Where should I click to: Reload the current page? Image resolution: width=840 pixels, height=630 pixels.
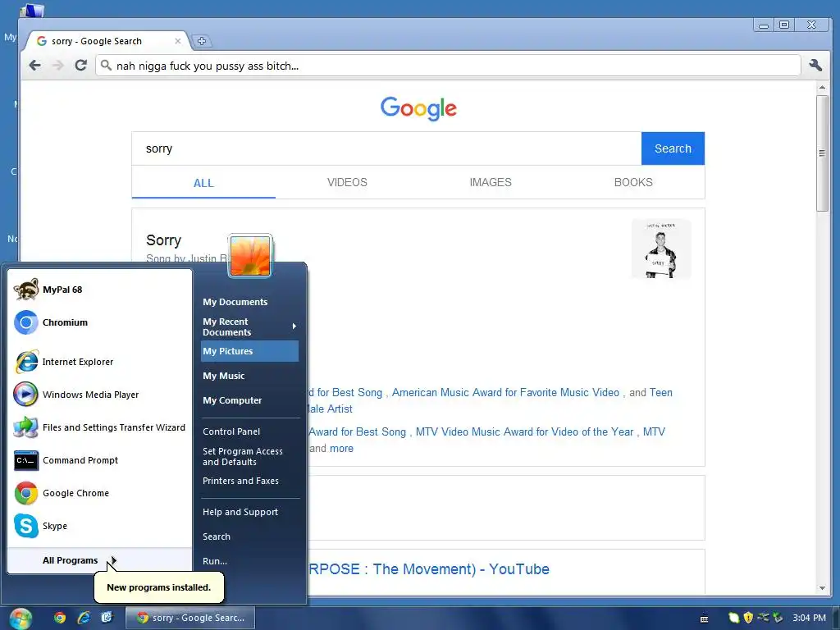pos(81,66)
